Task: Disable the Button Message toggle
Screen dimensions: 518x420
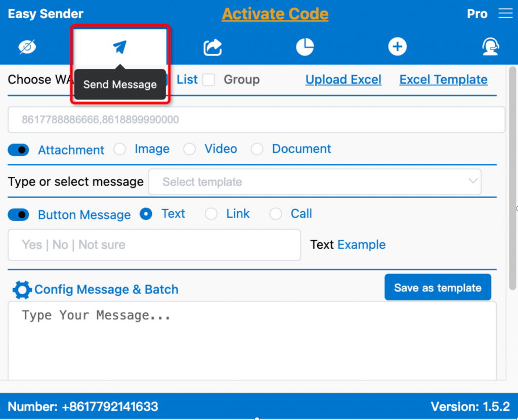Action: point(18,214)
